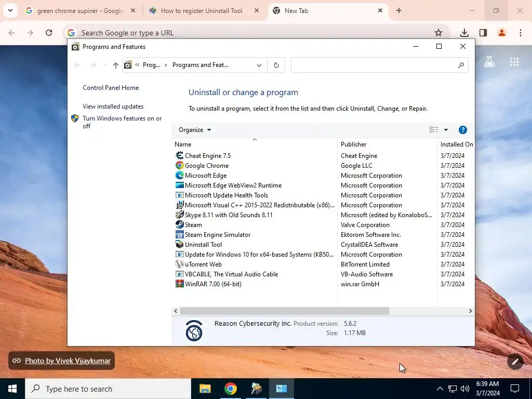The image size is (532, 399).
Task: Open the view options dropdown arrow
Action: click(446, 129)
